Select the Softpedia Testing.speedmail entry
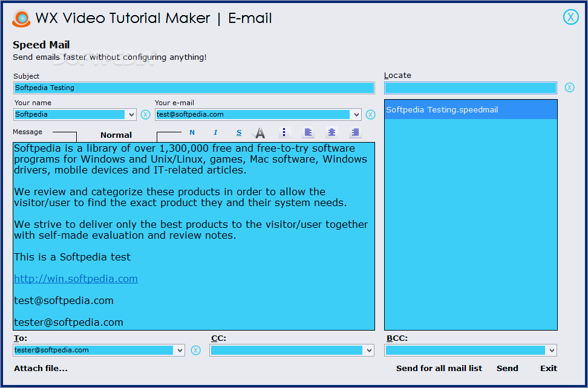The height and width of the screenshot is (388, 588). [471, 110]
